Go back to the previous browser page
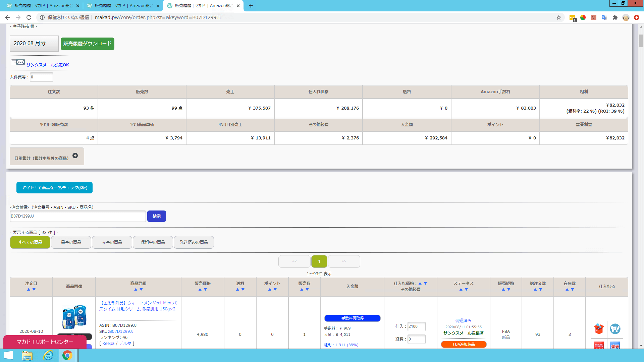644x362 pixels. tap(7, 17)
